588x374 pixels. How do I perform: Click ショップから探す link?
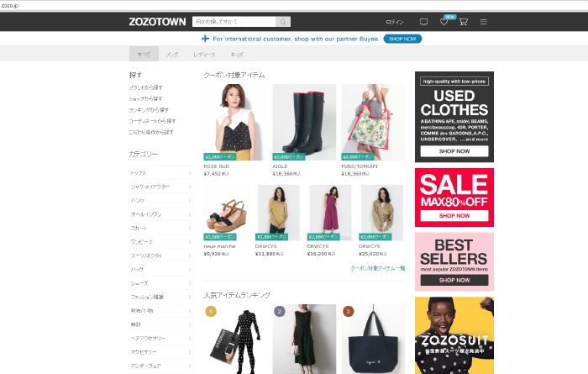145,98
